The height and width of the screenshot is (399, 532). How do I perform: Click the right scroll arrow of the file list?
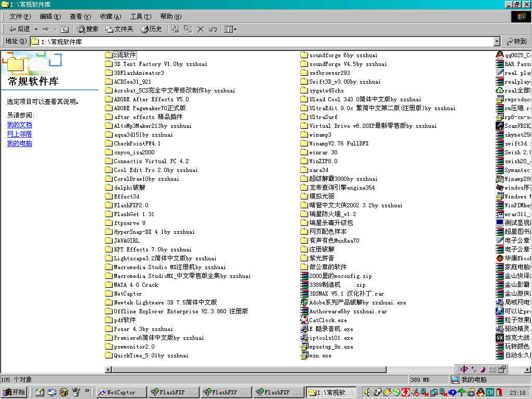(x=528, y=369)
